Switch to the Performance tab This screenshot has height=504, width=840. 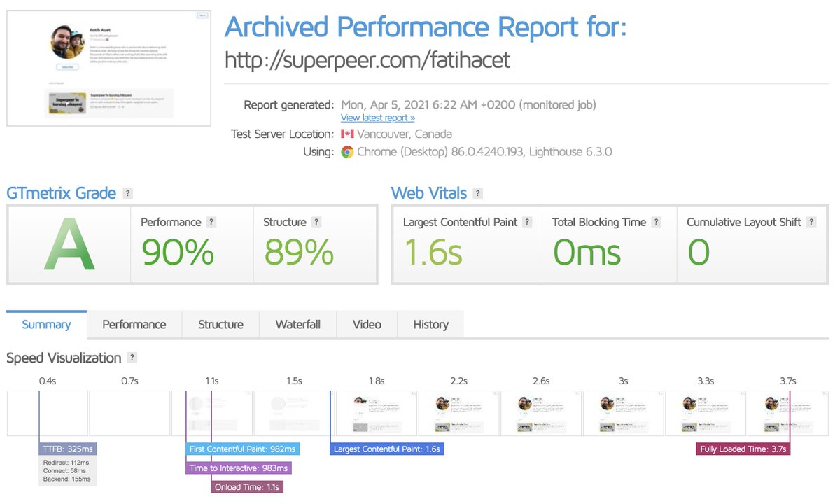pos(134,325)
